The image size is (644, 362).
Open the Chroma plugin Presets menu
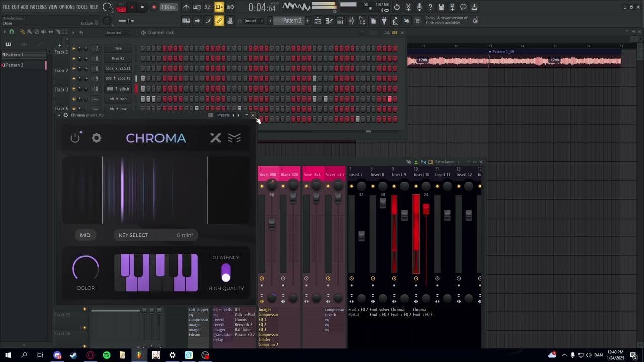223,115
